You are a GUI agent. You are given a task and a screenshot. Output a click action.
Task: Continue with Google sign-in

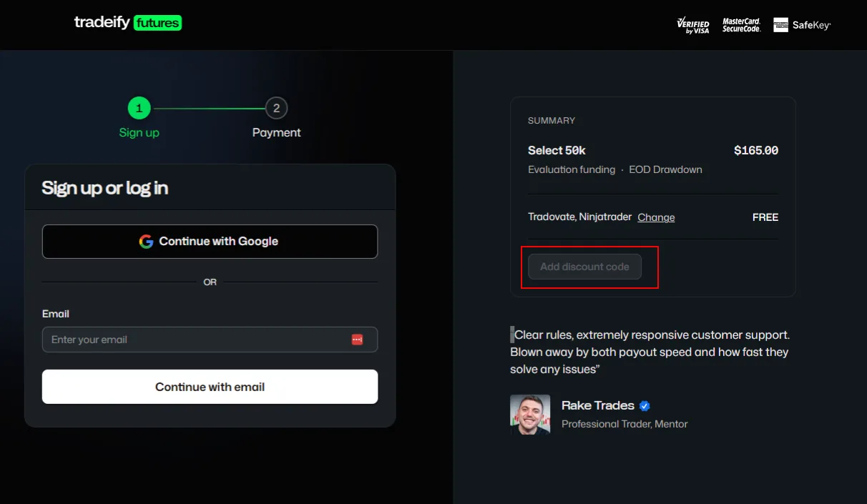(210, 242)
